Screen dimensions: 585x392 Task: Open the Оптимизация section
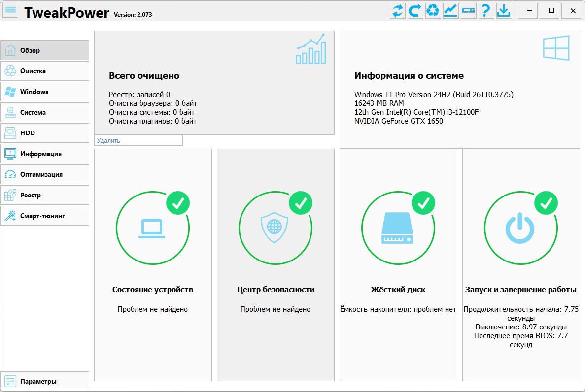(x=45, y=174)
